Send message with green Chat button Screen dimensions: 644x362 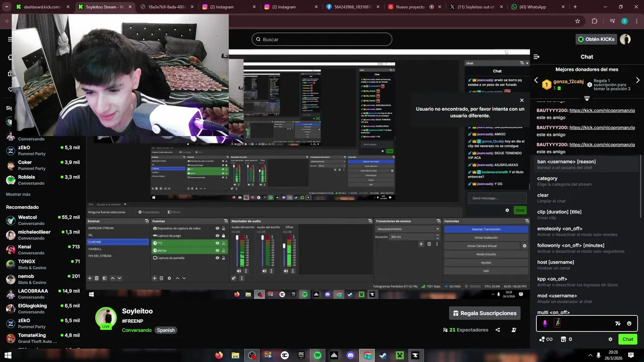[x=628, y=339]
